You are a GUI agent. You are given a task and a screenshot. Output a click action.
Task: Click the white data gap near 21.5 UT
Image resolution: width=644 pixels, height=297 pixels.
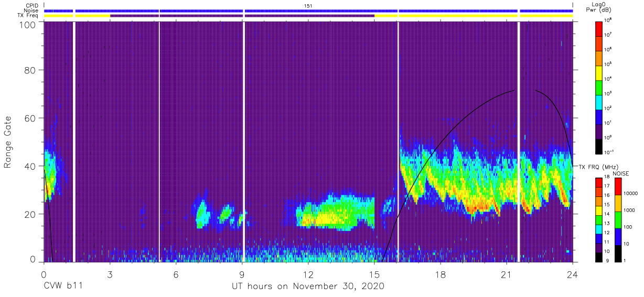[x=519, y=141]
